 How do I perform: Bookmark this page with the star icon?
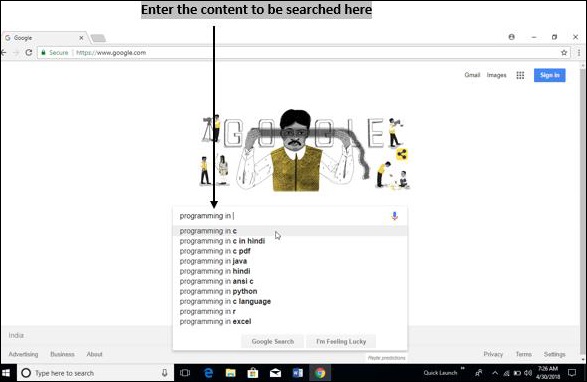pyautogui.click(x=564, y=53)
